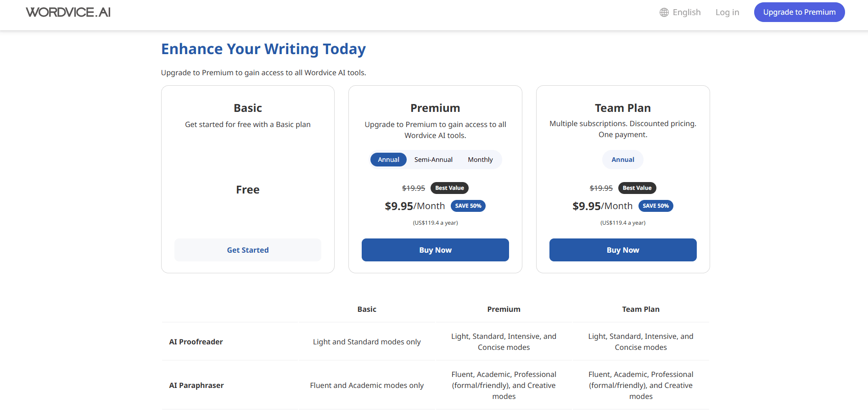Switch Premium billing to Semi-Annual

click(433, 160)
